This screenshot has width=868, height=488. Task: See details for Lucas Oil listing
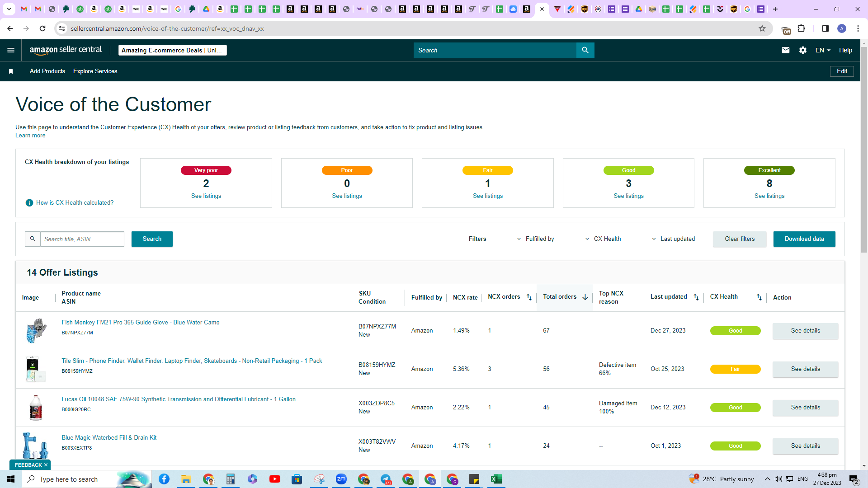[x=805, y=408]
